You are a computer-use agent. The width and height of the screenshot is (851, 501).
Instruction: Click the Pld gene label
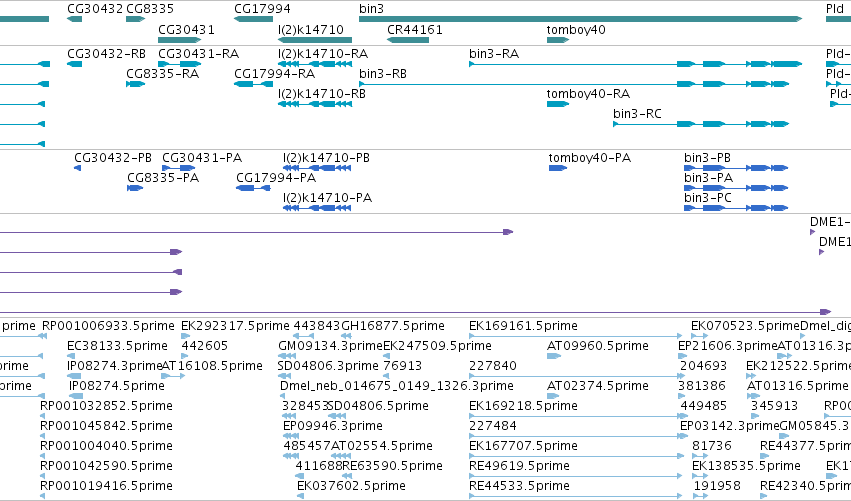point(835,9)
